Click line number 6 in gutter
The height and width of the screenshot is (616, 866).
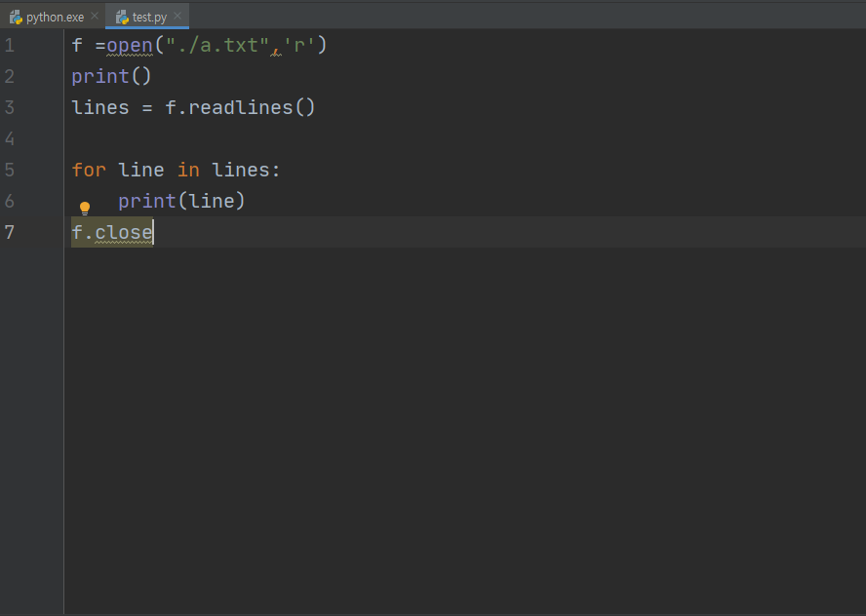(10, 201)
